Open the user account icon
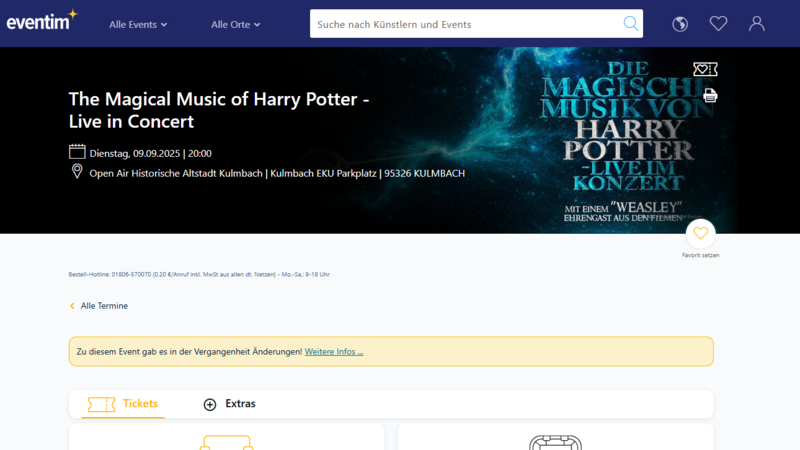 pyautogui.click(x=757, y=23)
